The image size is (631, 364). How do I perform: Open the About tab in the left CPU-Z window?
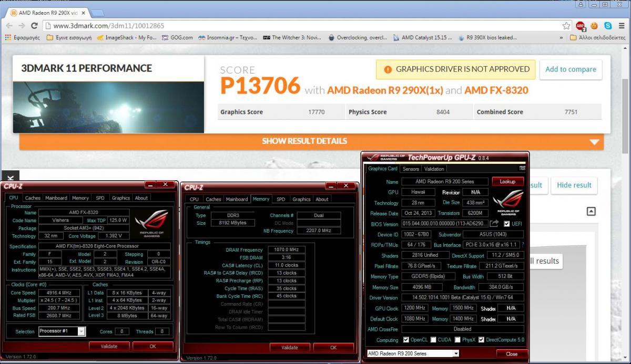[141, 198]
